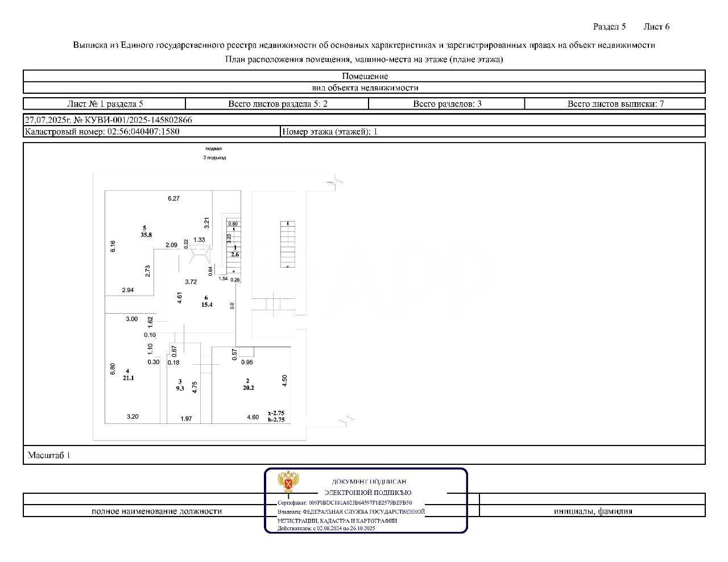
Task: Click the 'Номер этажа (этажей): 1' cell
Action: click(330, 131)
